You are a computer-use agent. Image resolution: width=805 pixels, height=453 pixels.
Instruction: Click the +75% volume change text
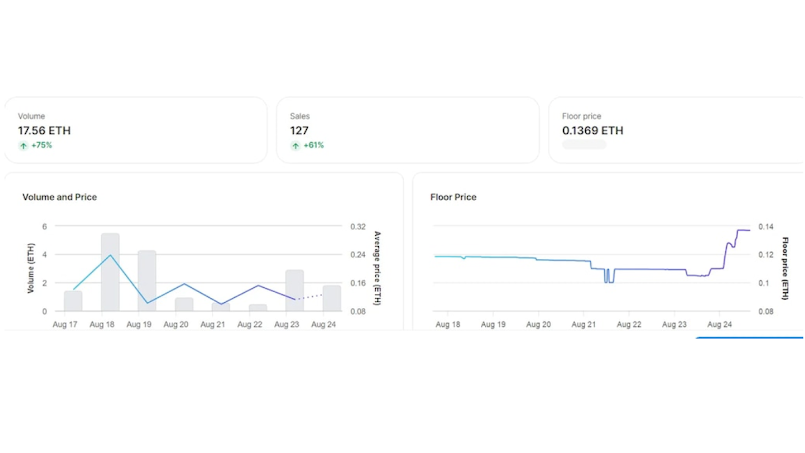click(x=42, y=145)
